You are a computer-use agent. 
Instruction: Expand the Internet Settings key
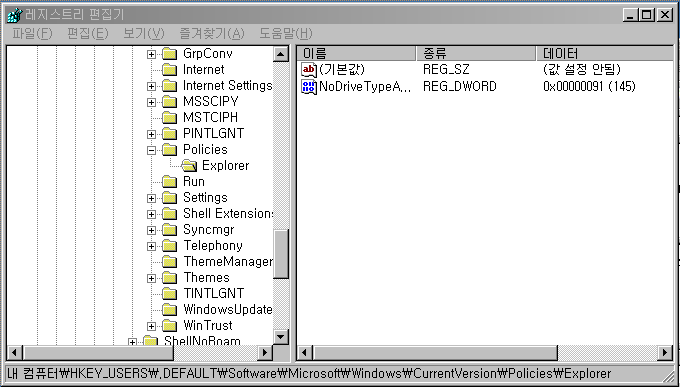(151, 86)
